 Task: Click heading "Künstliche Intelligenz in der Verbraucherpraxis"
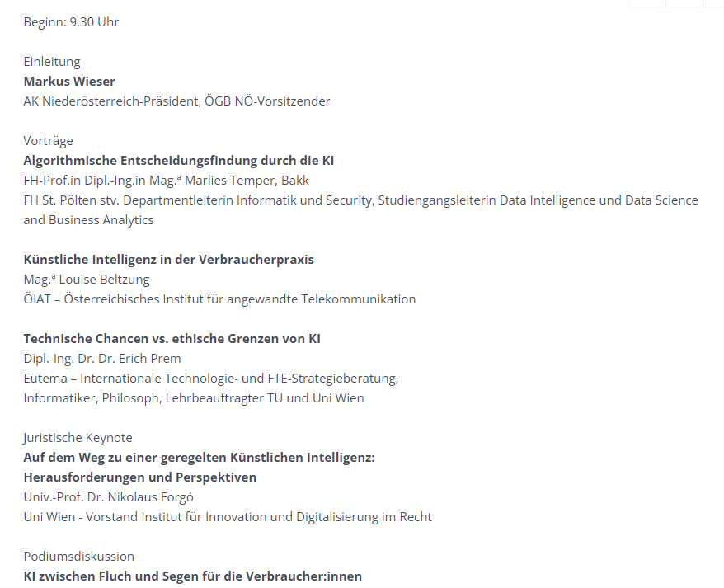168,260
